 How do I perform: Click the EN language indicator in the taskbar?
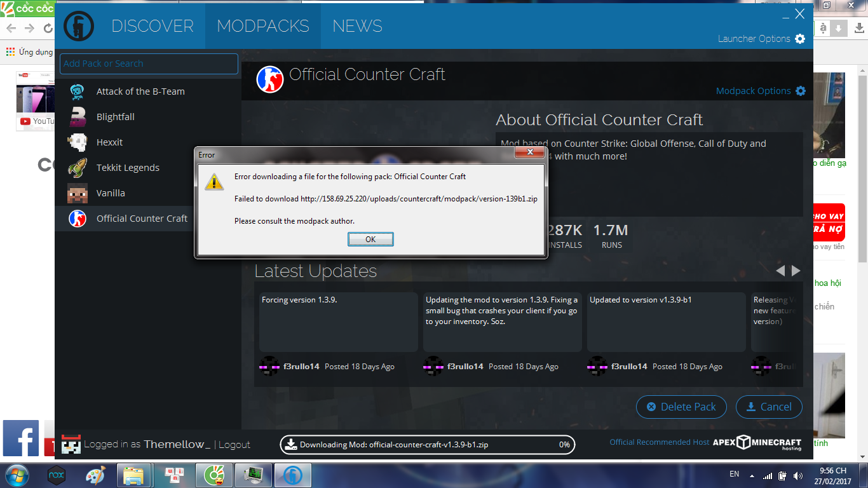[x=734, y=474]
